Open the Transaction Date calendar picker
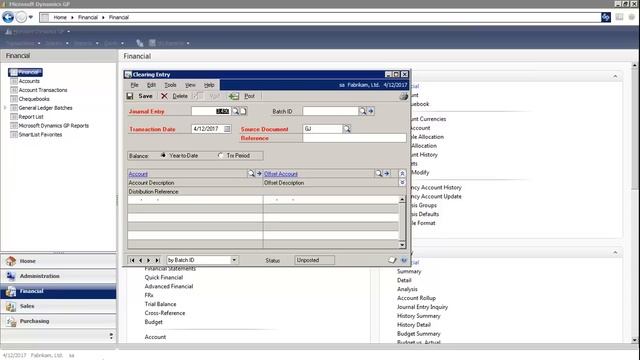The image size is (640, 360). click(227, 129)
